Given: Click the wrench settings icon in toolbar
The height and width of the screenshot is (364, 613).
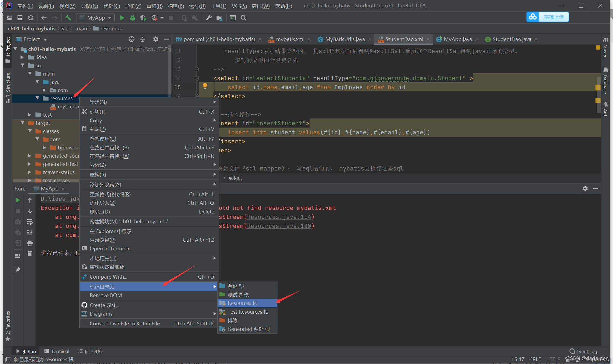Looking at the screenshot, I should [x=209, y=18].
